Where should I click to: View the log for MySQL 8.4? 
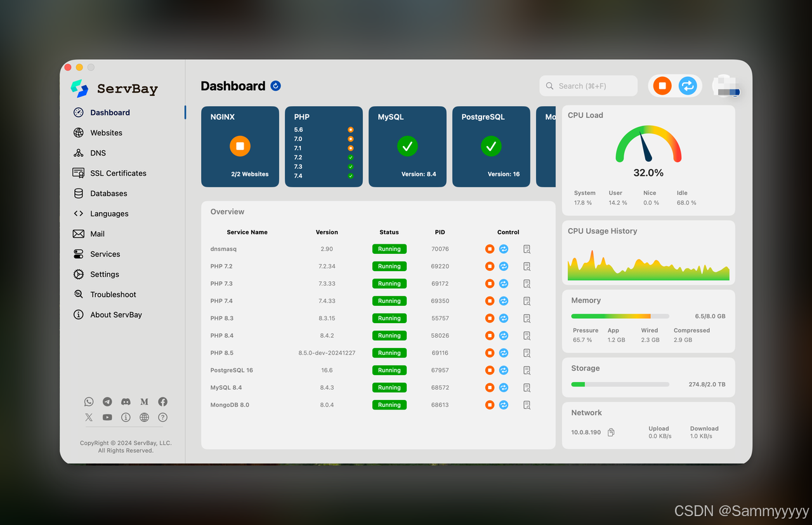(527, 387)
